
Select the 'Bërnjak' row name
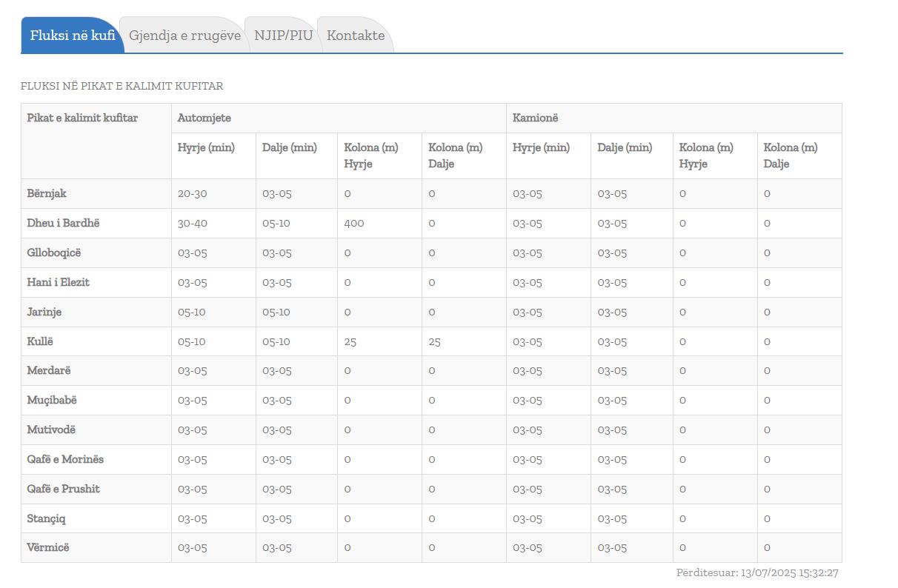[47, 193]
